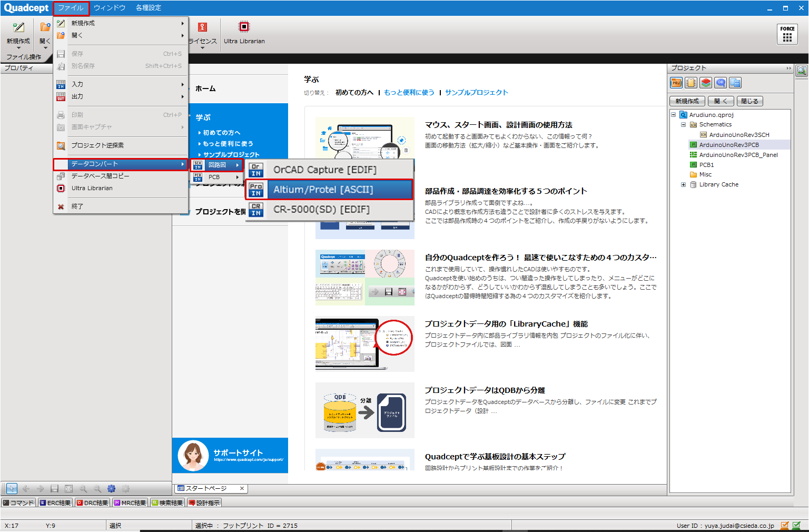Expand the 新規作成 submenu arrow
The width and height of the screenshot is (809, 532).
click(183, 23)
